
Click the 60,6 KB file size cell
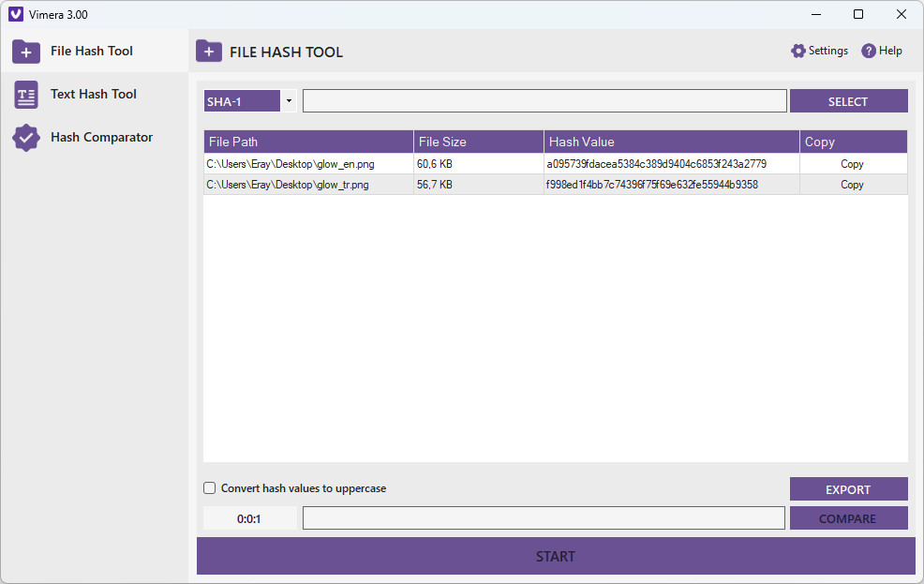click(x=479, y=164)
